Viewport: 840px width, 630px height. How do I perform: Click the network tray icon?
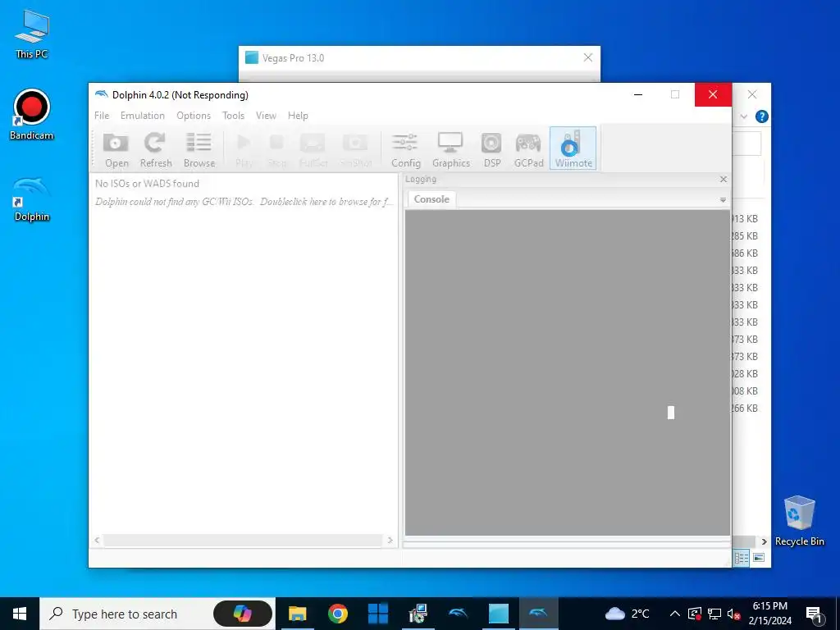point(714,614)
